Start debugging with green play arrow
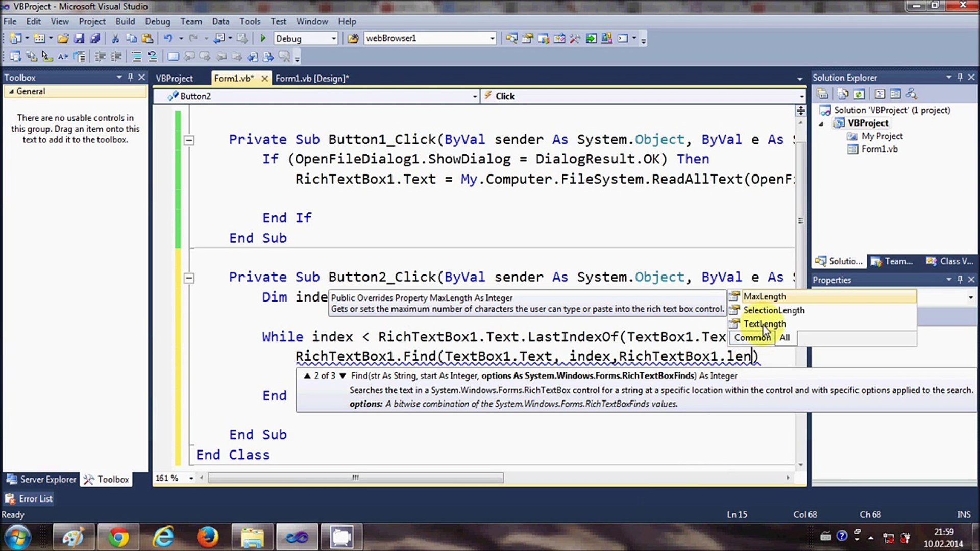 263,38
